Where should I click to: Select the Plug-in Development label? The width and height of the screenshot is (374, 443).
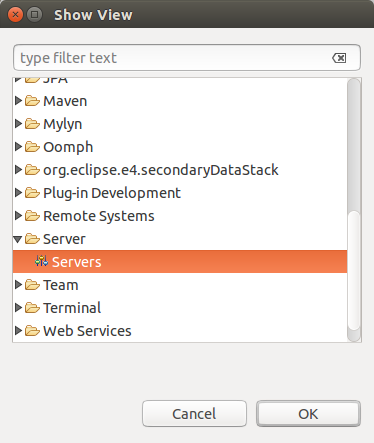pyautogui.click(x=112, y=193)
